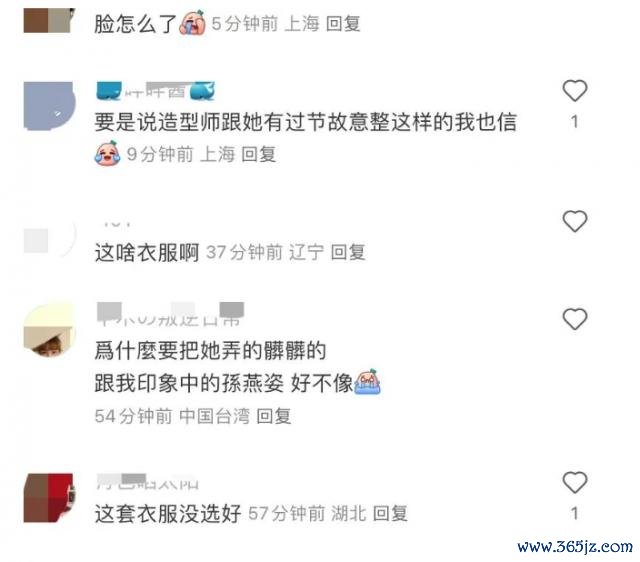The width and height of the screenshot is (640, 562).
Task: Reply to the 37分钟前 辽宁 comment
Action: pos(348,252)
